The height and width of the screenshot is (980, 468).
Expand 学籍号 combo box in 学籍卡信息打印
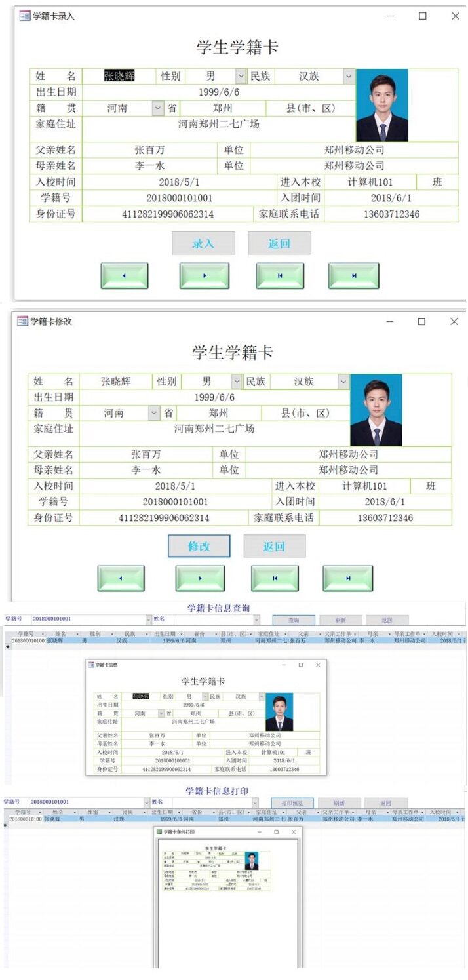click(x=146, y=802)
